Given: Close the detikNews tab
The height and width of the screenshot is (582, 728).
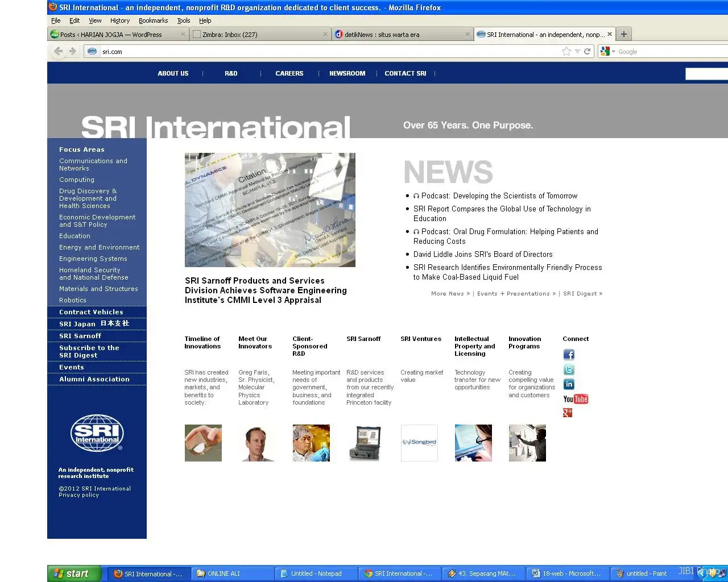Looking at the screenshot, I should tap(468, 34).
